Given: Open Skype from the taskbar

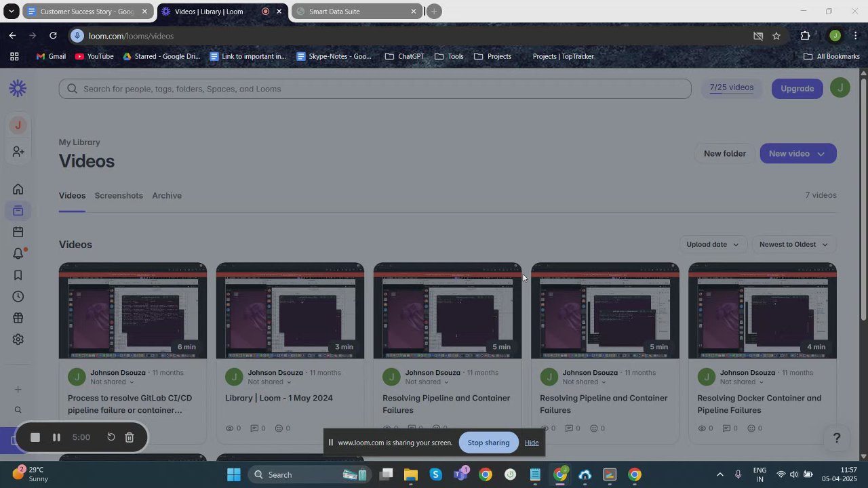Looking at the screenshot, I should point(436,474).
